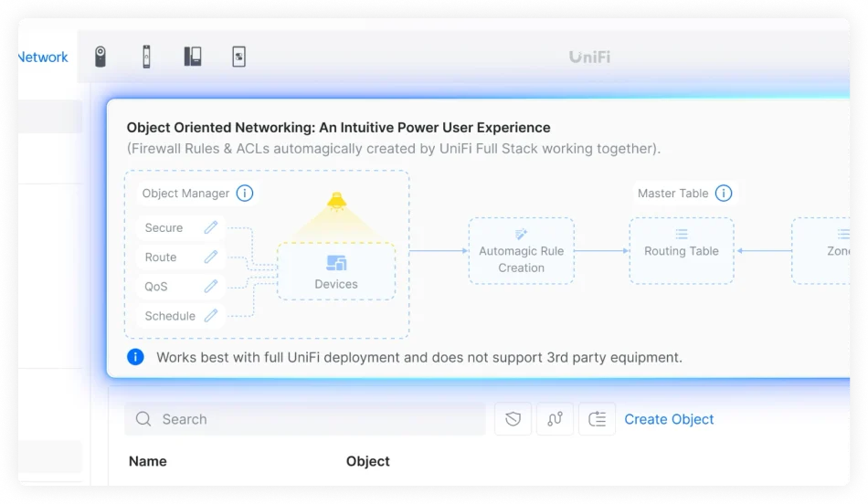This screenshot has width=868, height=504.
Task: Click the UniFi logo
Action: pyautogui.click(x=589, y=57)
